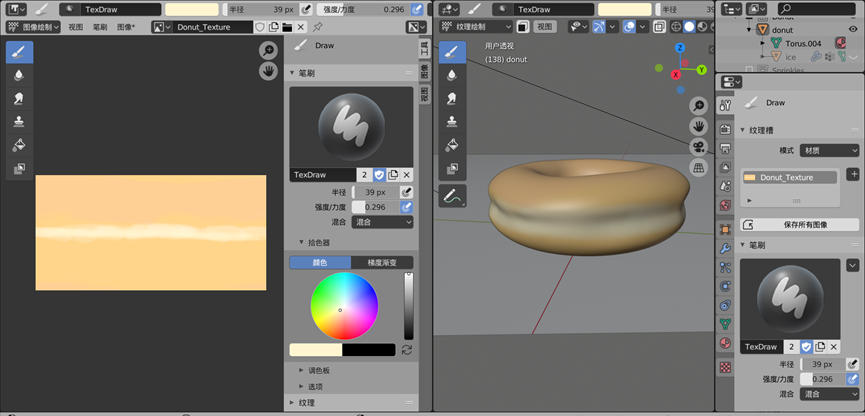Click the vertical brightness value slider beside the color wheel
Image resolution: width=865 pixels, height=416 pixels.
[409, 306]
